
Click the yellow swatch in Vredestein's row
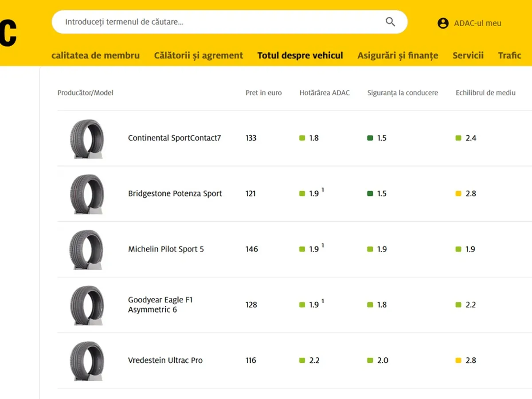point(458,360)
